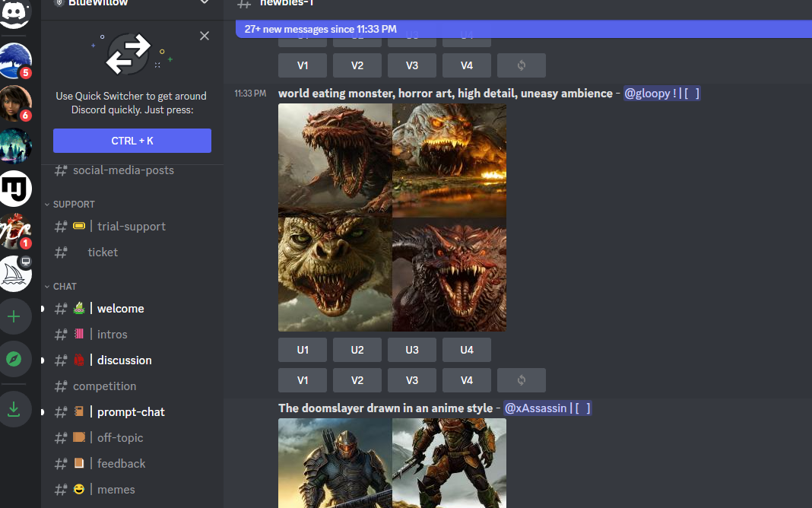Click the @xAssassin user mention
This screenshot has height=508, width=812.
click(x=547, y=408)
